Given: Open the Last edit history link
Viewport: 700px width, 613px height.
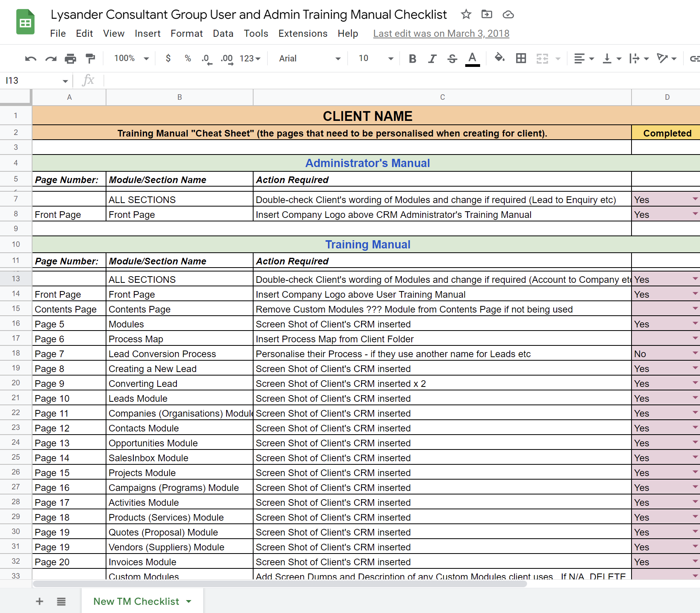Looking at the screenshot, I should (441, 34).
